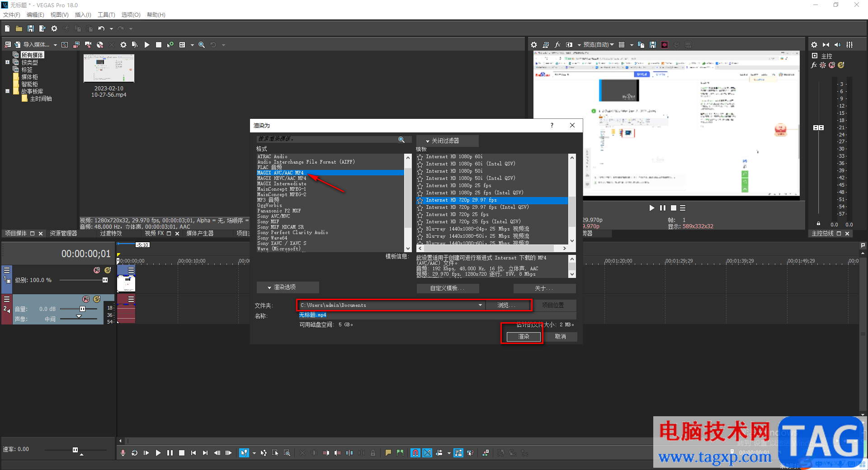
Task: Copy the preview snapshot to the clipboard
Action: 641,45
